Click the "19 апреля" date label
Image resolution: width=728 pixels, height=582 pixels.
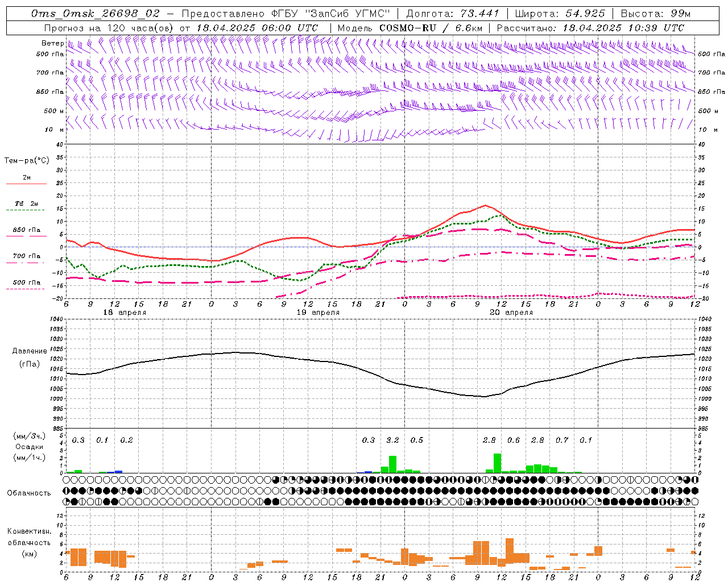(318, 313)
